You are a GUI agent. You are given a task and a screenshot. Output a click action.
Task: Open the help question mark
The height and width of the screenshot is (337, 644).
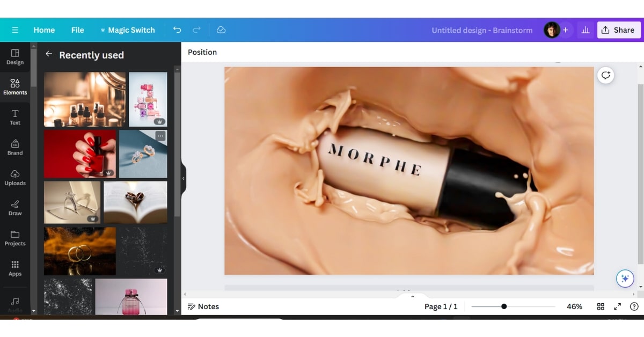pos(634,306)
